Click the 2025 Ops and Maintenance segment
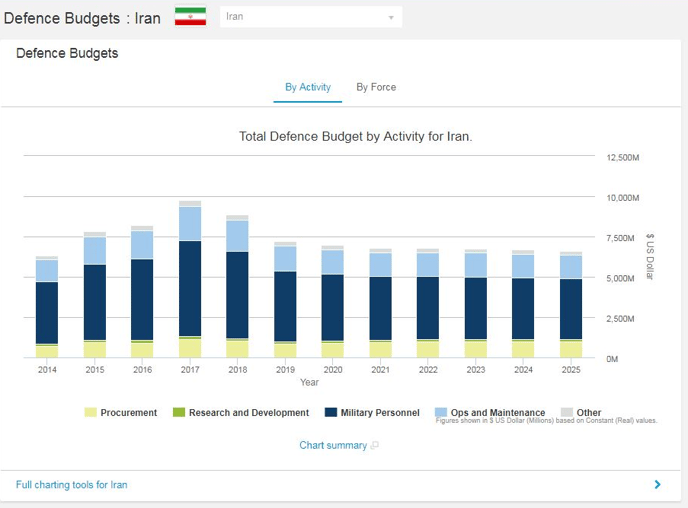Screen dimensions: 688x508 click(570, 267)
